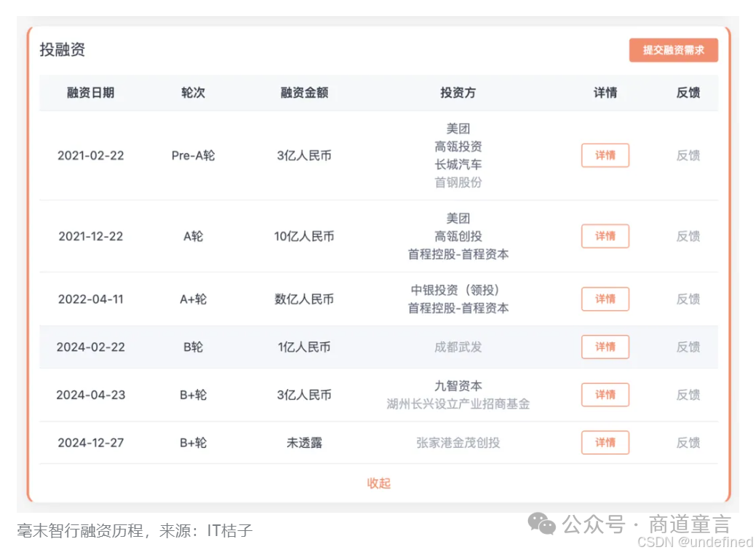This screenshot has height=555, width=756.
Task: Click 反馈 in the B轮 row
Action: [688, 347]
